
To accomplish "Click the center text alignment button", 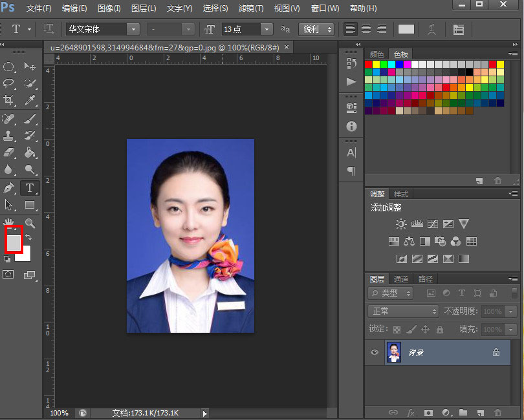I will (x=366, y=29).
